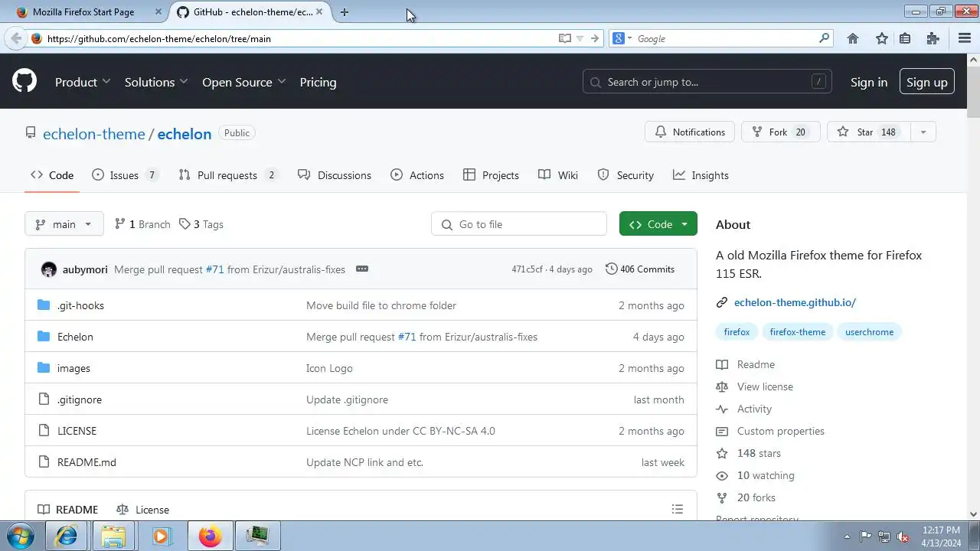The height and width of the screenshot is (551, 980).
Task: Open the extensions puzzle-piece icon
Action: point(933,38)
